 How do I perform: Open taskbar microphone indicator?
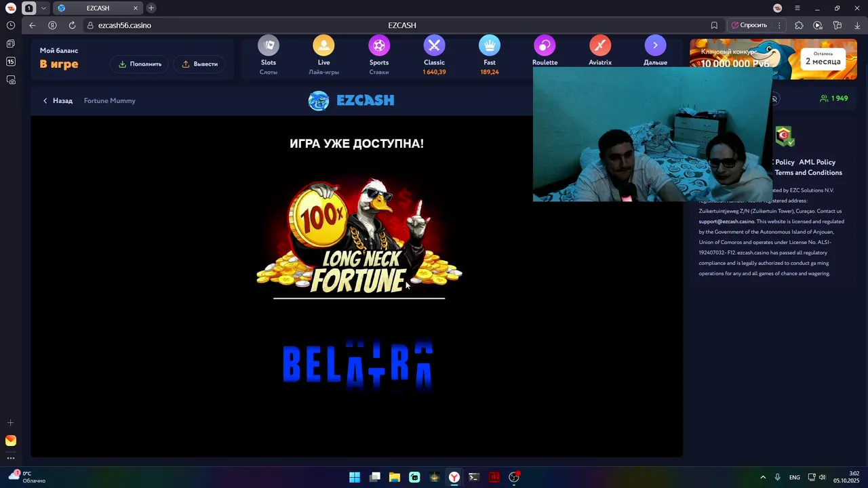[778, 477]
